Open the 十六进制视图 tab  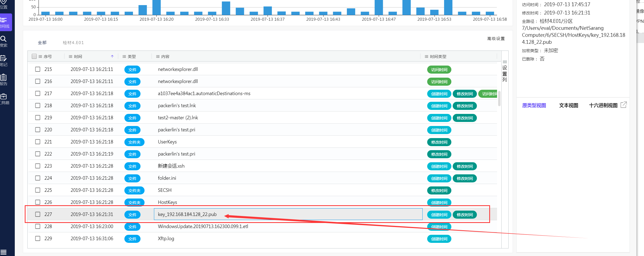(x=603, y=105)
